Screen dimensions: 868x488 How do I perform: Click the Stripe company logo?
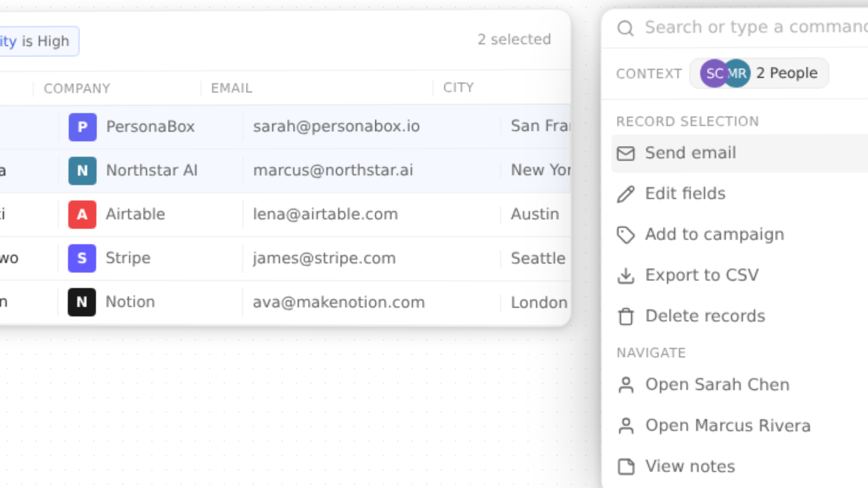coord(82,258)
